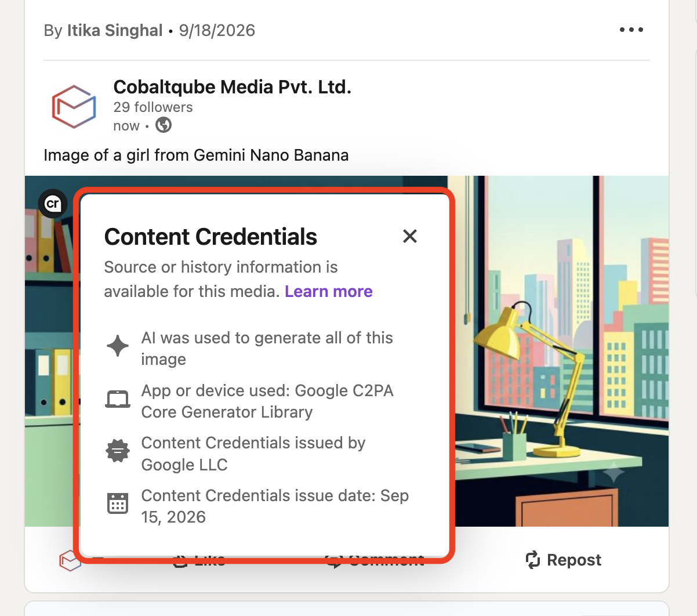Click "Content Credentials issue date: Sep 15, 2026"
Screen dimensions: 697x616
point(275,506)
